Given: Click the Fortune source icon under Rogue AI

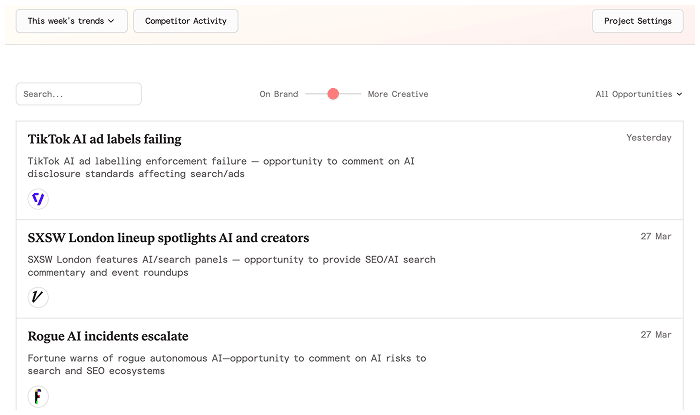Looking at the screenshot, I should [38, 396].
